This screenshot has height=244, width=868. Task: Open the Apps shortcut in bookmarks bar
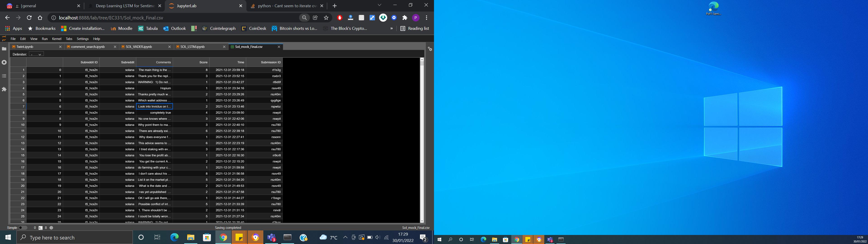tap(14, 29)
